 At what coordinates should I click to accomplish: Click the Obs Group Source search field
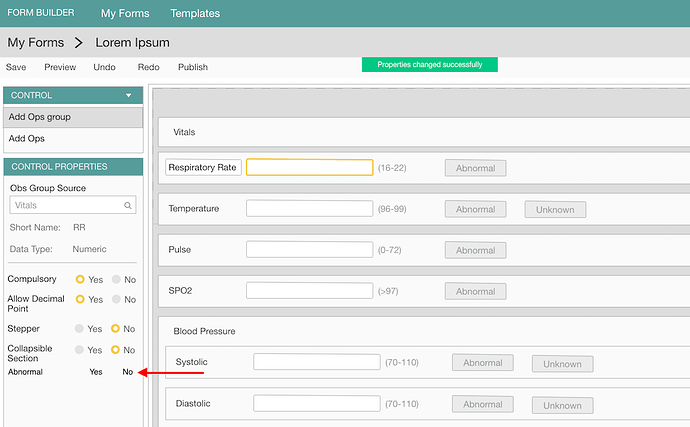click(x=73, y=205)
